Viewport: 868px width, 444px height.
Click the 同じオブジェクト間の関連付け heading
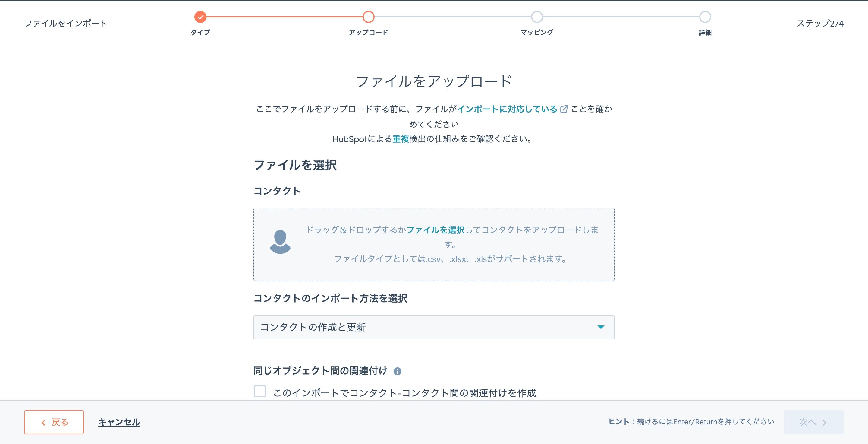point(320,371)
